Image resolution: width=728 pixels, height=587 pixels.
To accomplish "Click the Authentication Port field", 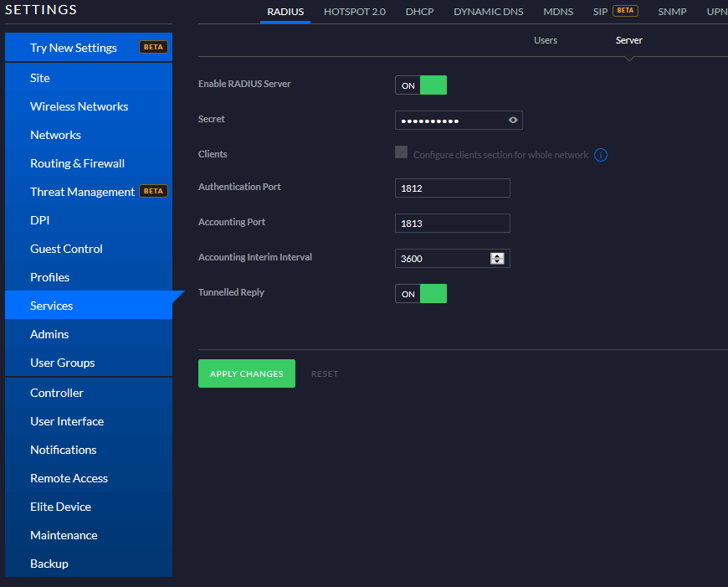I will point(452,188).
